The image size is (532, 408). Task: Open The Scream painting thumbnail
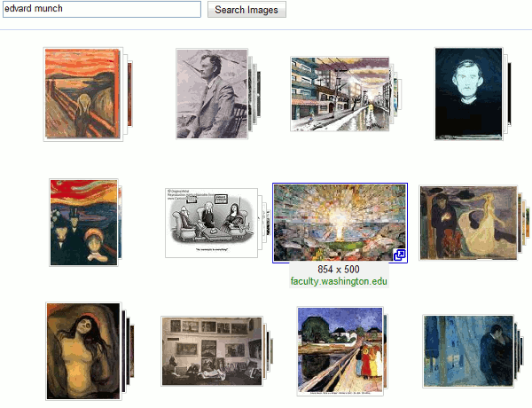pyautogui.click(x=82, y=94)
